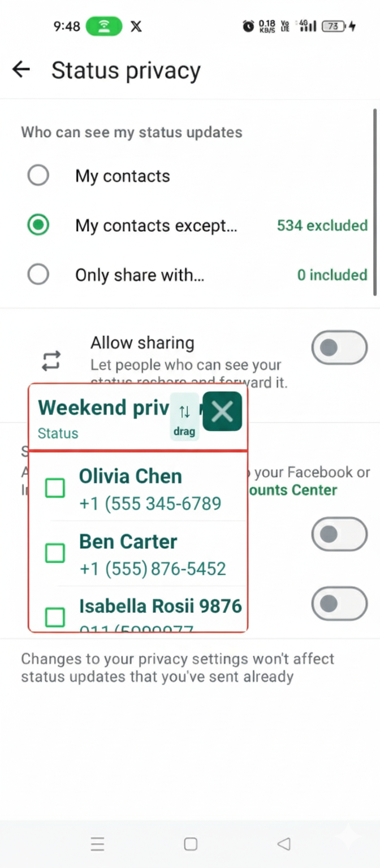Image resolution: width=380 pixels, height=868 pixels.
Task: Open recent apps with the menu button
Action: point(97,844)
